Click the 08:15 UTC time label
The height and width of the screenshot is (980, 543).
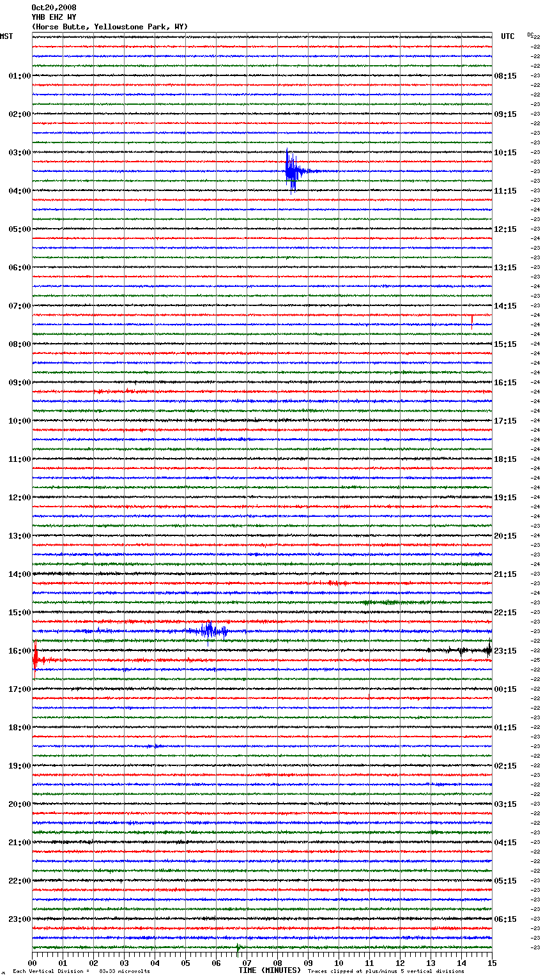pyautogui.click(x=505, y=76)
